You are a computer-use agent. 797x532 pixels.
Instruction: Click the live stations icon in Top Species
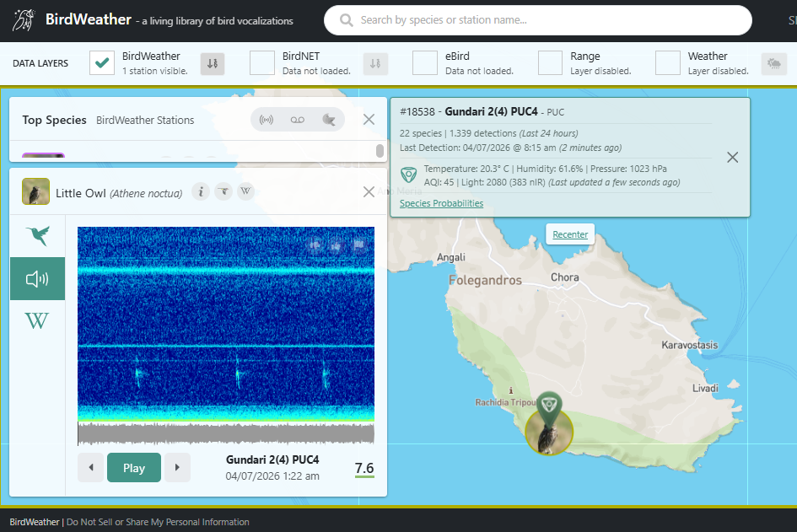267,120
